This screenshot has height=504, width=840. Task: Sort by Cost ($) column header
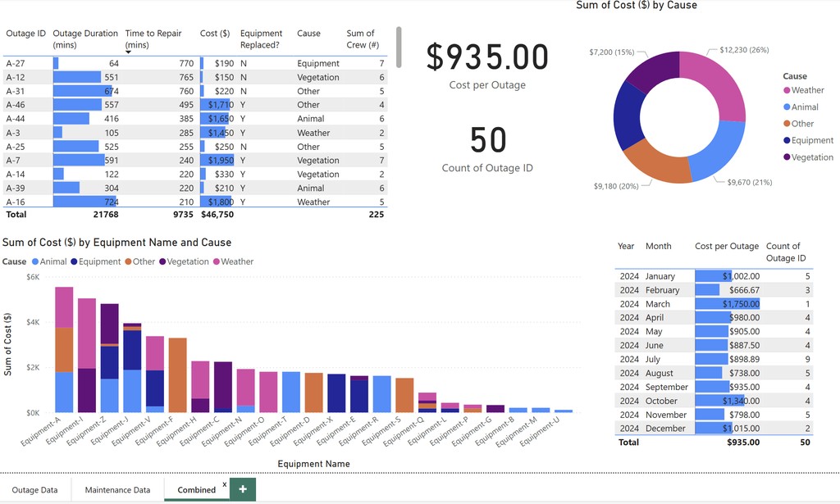215,33
